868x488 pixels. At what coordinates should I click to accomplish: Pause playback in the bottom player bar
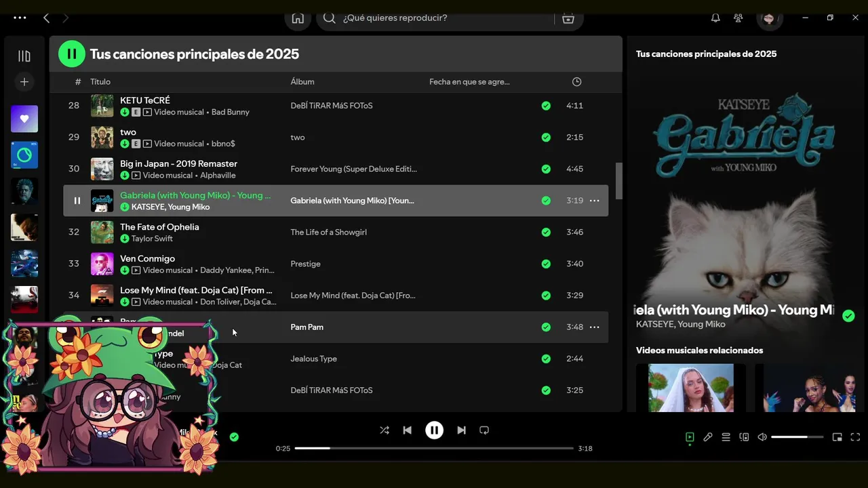pyautogui.click(x=434, y=430)
